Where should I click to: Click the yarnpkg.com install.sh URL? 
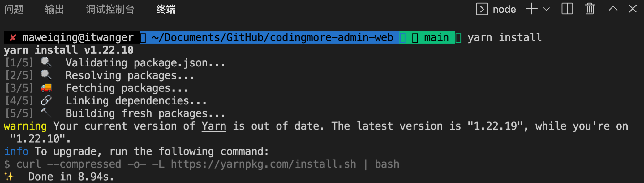coord(263,164)
